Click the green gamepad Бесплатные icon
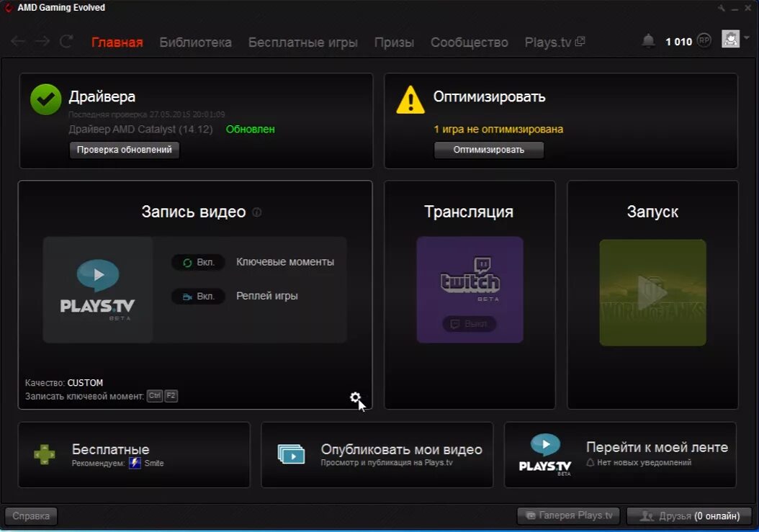This screenshot has height=532, width=759. tap(45, 454)
